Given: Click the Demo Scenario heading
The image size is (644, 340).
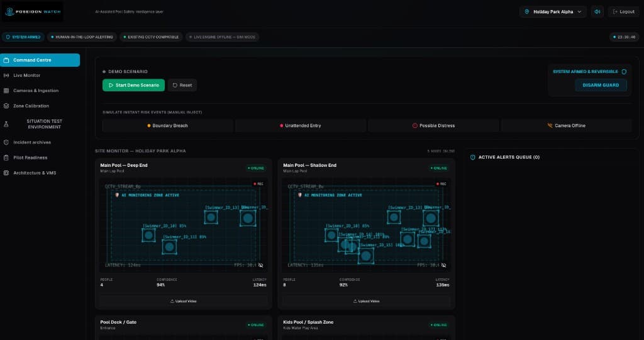Looking at the screenshot, I should point(128,72).
